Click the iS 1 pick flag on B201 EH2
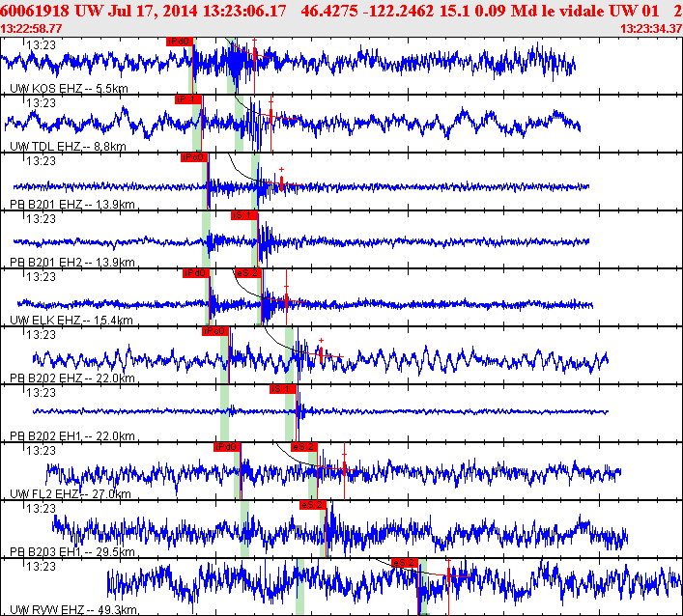 click(x=243, y=215)
